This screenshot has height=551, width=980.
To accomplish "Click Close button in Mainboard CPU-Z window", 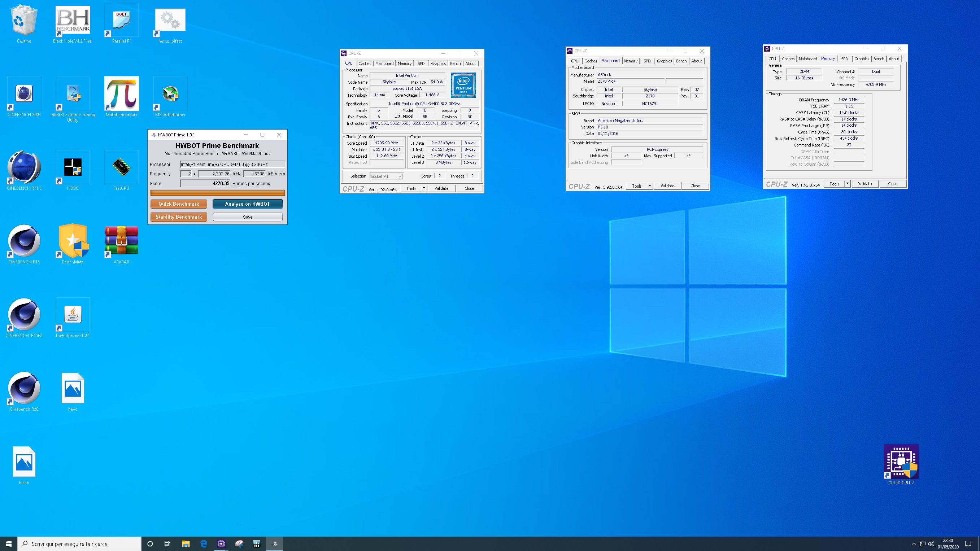I will point(695,186).
